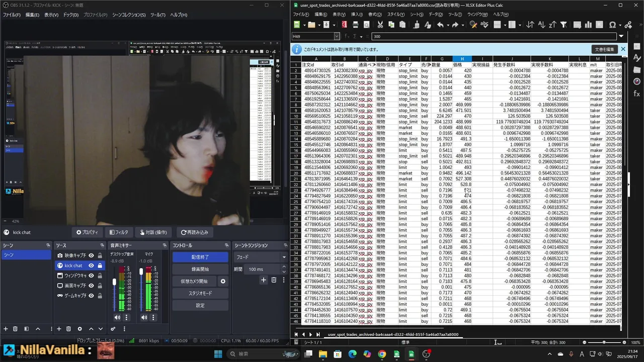Viewport: 644px width, 362px height.
Task: Click the Cut scissors icon in spreadsheet toolbar
Action: pyautogui.click(x=380, y=25)
